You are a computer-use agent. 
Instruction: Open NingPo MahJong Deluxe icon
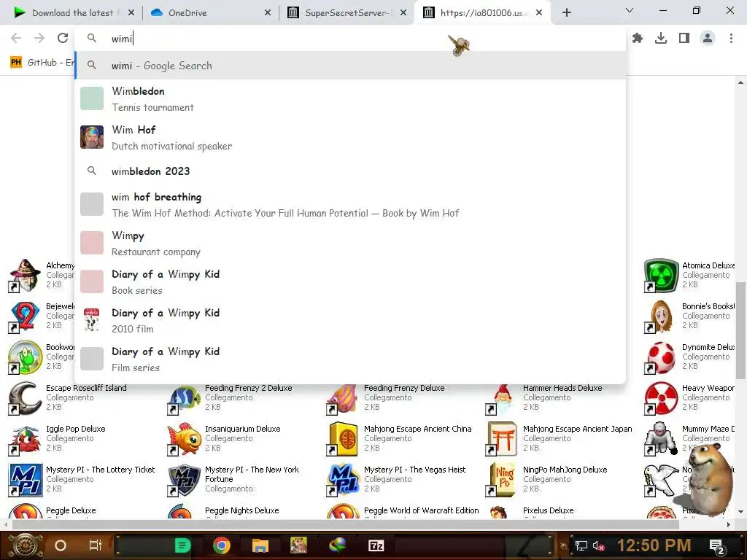point(502,480)
